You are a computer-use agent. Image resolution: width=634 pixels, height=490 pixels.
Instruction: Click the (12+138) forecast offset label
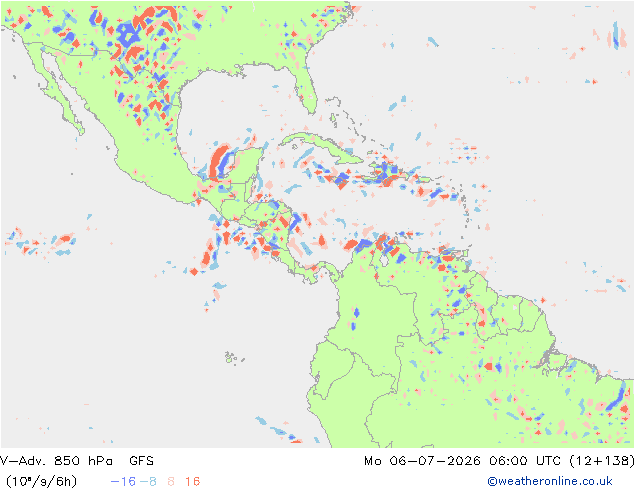pyautogui.click(x=601, y=460)
